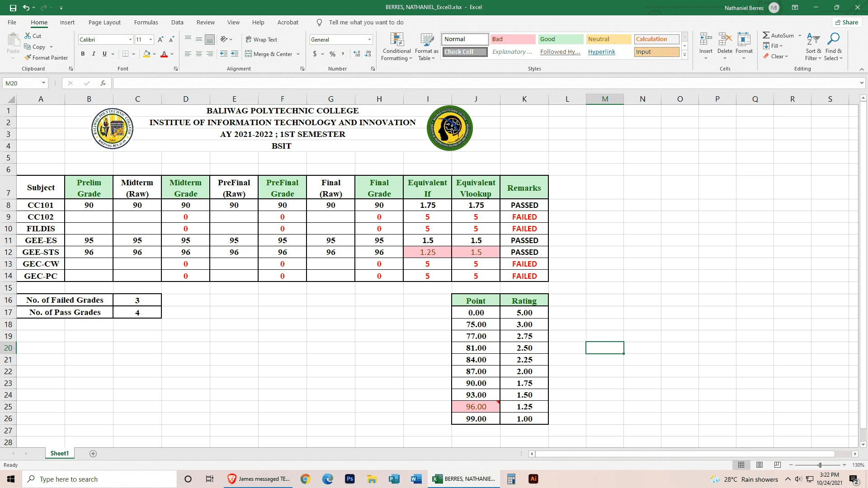This screenshot has height=488, width=868.
Task: Apply Comma style
Action: pos(343,54)
